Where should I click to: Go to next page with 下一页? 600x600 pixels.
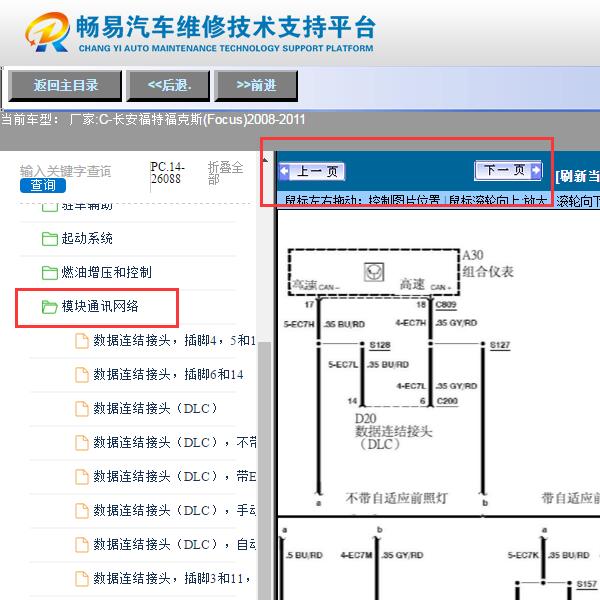coord(508,170)
